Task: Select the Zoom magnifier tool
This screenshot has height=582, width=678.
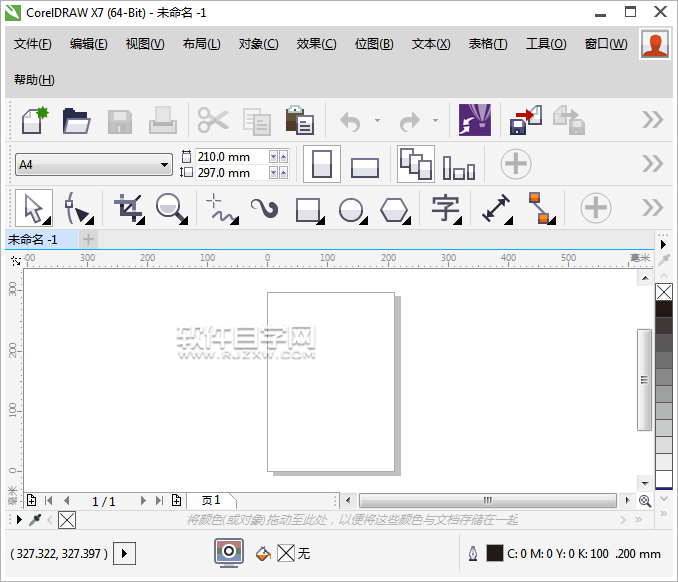Action: pos(172,208)
